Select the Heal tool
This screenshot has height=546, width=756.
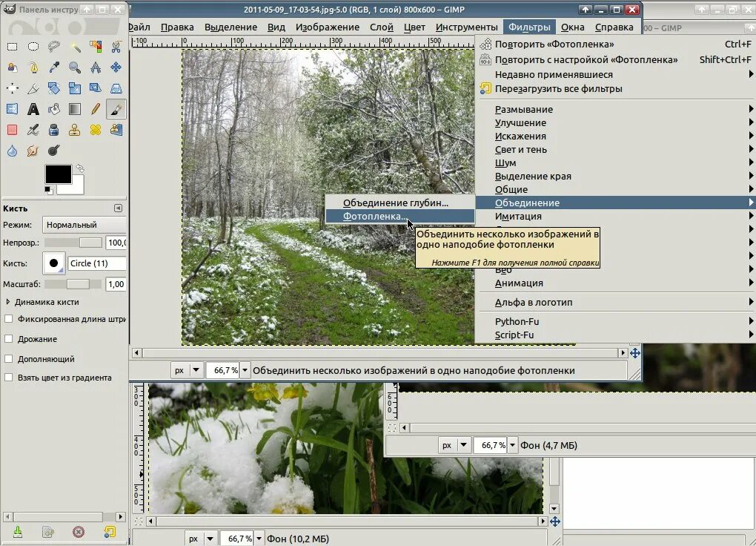click(96, 130)
